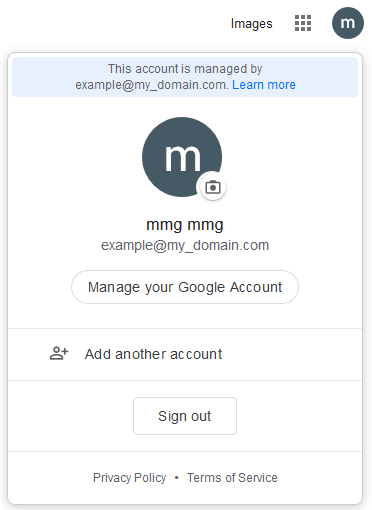The height and width of the screenshot is (510, 372).
Task: Click the camera icon to change profile picture
Action: [213, 187]
